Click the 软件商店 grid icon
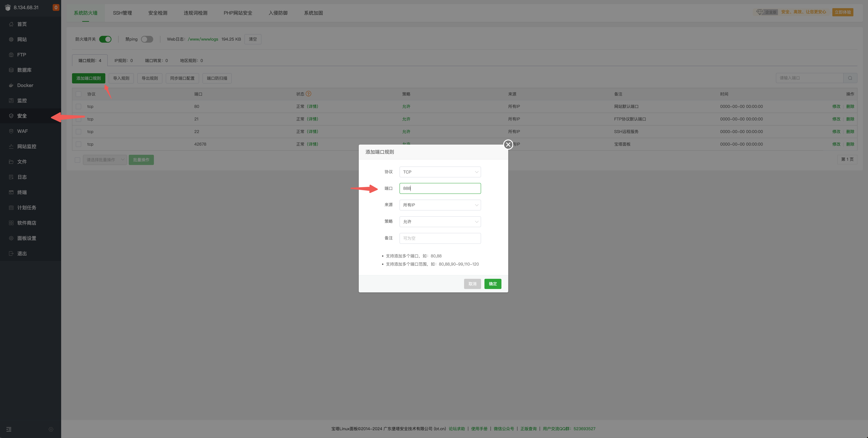This screenshot has width=868, height=438. tap(11, 223)
